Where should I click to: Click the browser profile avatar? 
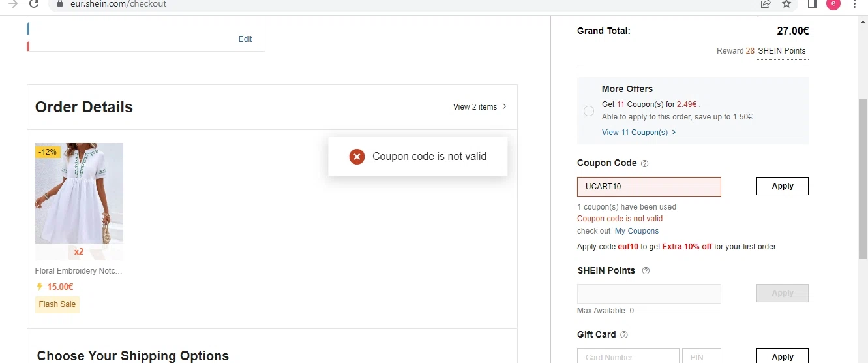pos(833,4)
